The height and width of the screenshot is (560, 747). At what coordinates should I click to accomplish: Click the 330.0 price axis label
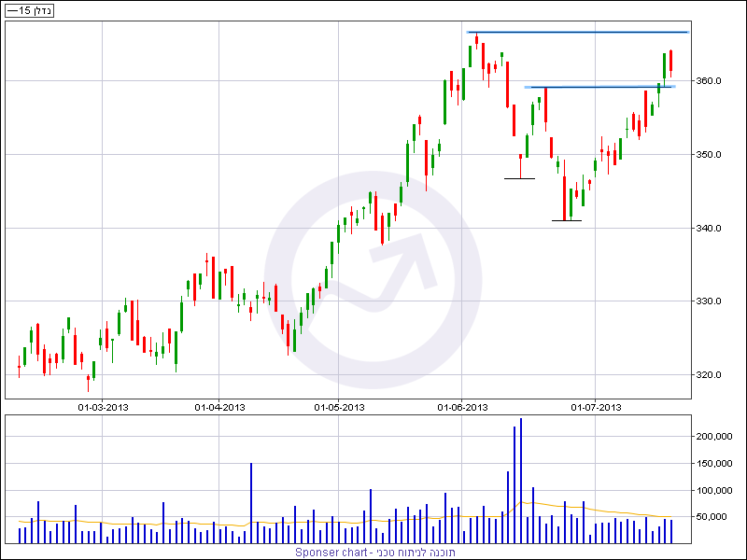(x=711, y=301)
